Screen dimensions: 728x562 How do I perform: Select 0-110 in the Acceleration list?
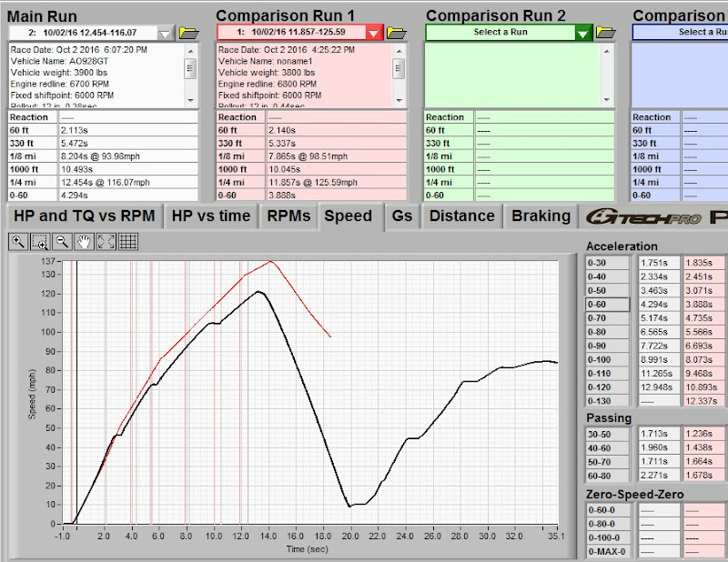(608, 374)
